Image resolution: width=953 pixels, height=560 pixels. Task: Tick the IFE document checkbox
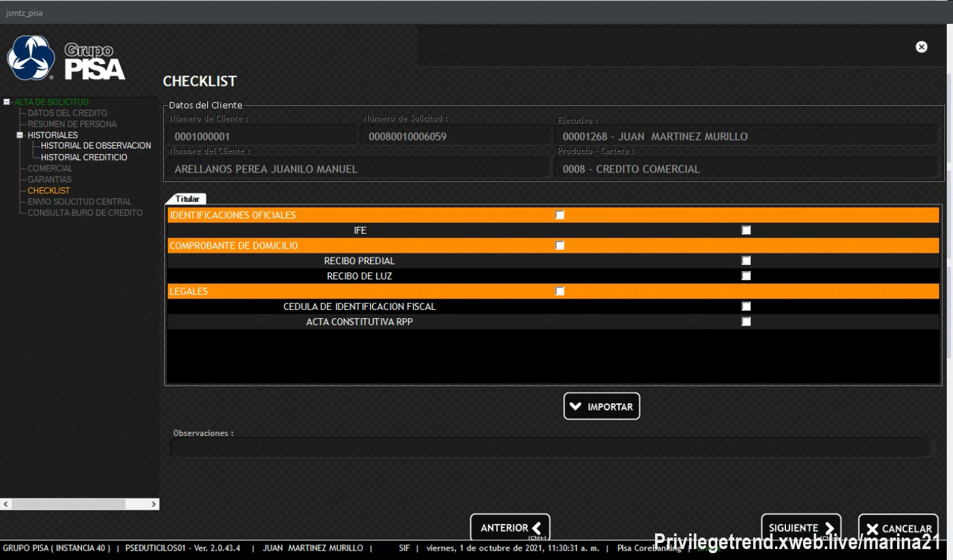[746, 230]
